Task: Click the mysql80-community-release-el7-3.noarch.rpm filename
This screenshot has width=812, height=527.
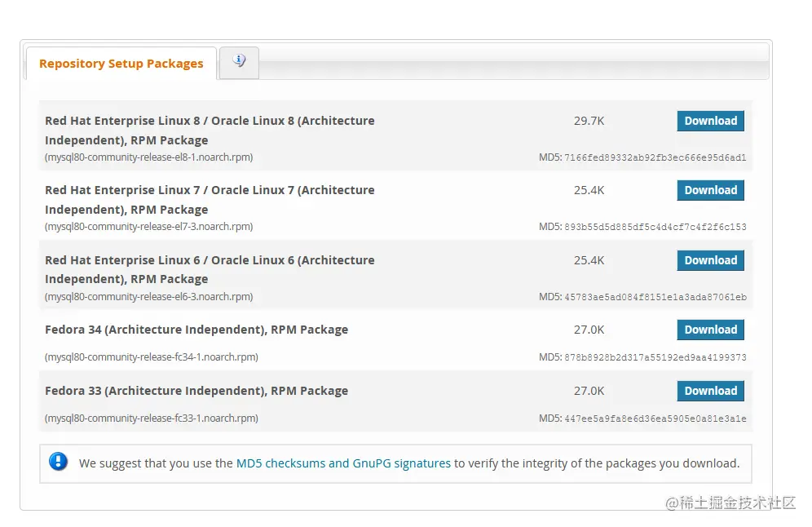Action: pos(148,227)
